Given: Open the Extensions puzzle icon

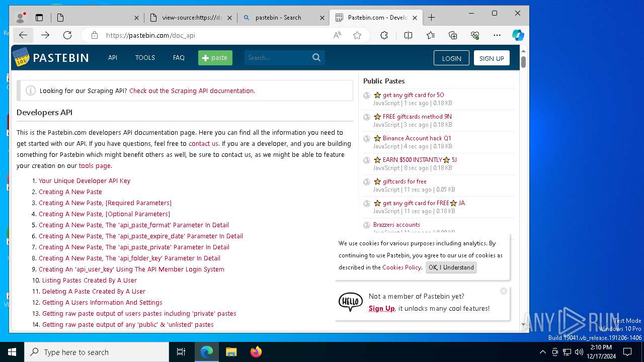Looking at the screenshot, I should (x=384, y=35).
